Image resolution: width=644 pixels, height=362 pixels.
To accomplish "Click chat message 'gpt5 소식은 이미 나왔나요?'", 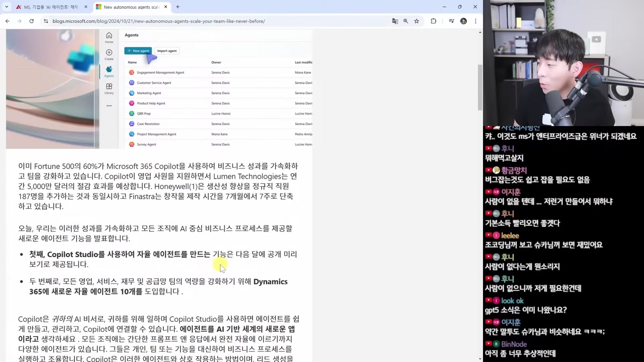I will 526,310.
